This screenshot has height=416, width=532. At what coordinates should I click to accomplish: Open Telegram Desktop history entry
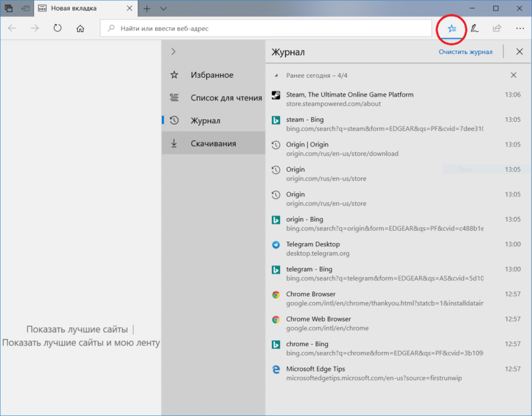(398, 248)
